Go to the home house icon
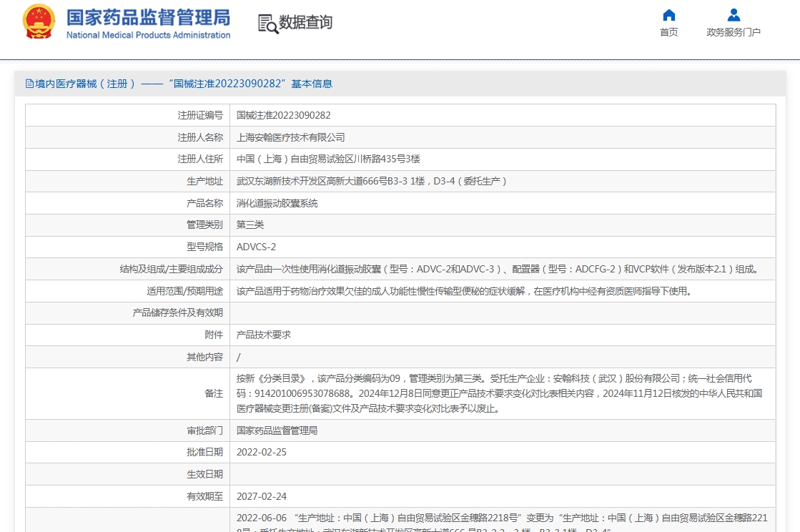 tap(669, 15)
